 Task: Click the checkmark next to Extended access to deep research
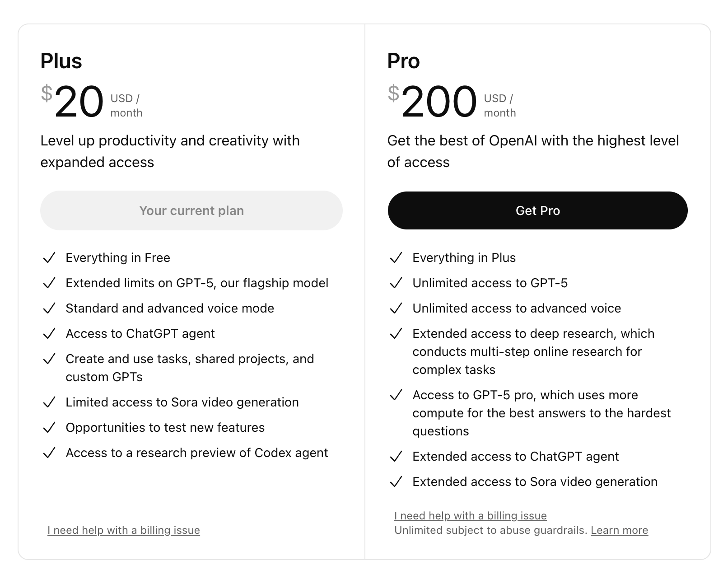click(x=396, y=334)
